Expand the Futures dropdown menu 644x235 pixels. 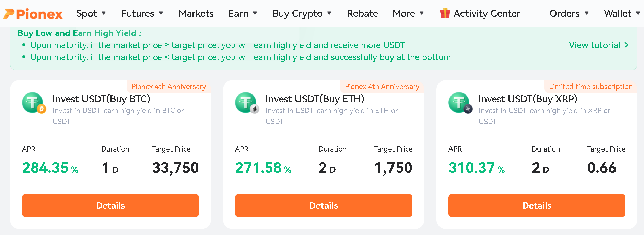(x=142, y=13)
